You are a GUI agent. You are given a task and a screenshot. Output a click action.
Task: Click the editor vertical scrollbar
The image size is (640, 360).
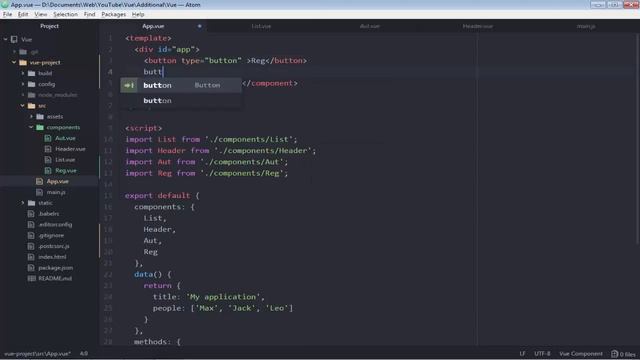[638, 139]
